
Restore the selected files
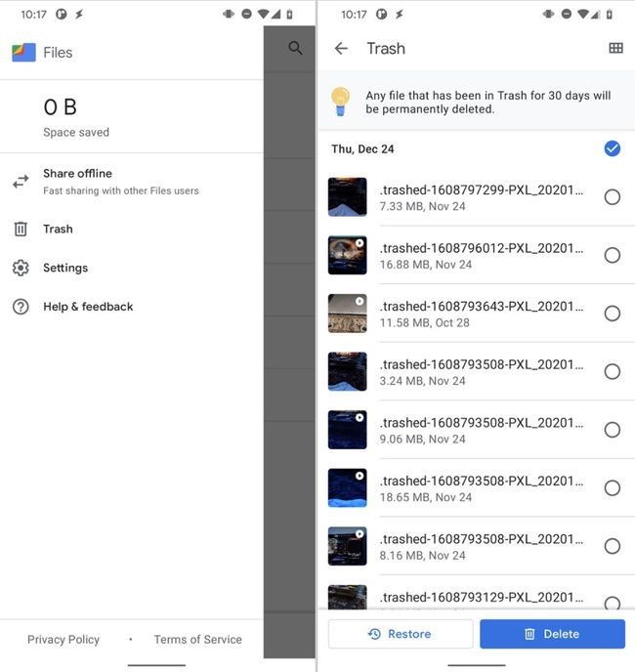(401, 634)
